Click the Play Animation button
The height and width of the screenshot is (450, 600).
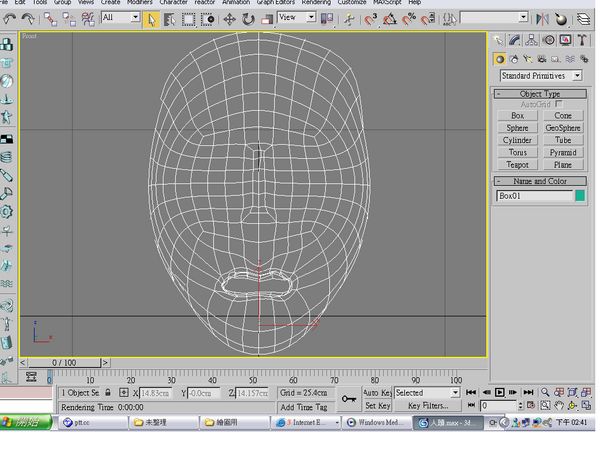pos(499,392)
